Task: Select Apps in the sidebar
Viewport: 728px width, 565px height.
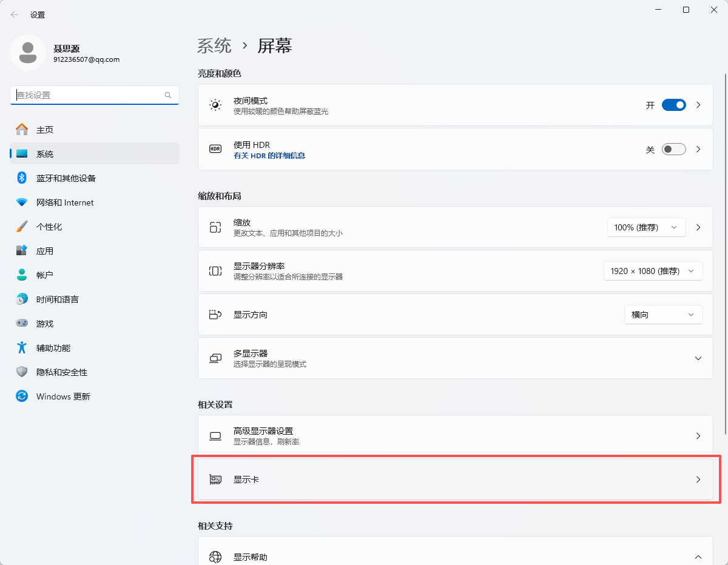Action: coord(45,251)
